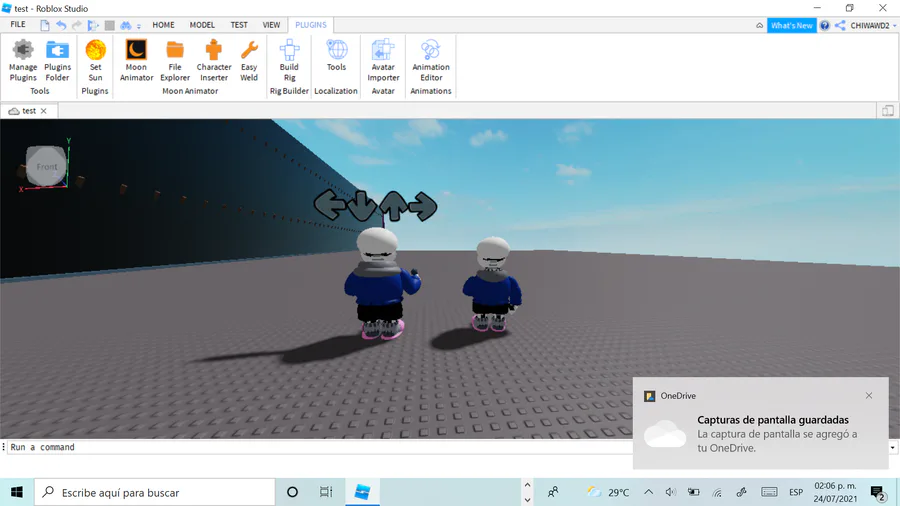Open Manage Plugins
Viewport: 900px width, 506px height.
(x=23, y=60)
